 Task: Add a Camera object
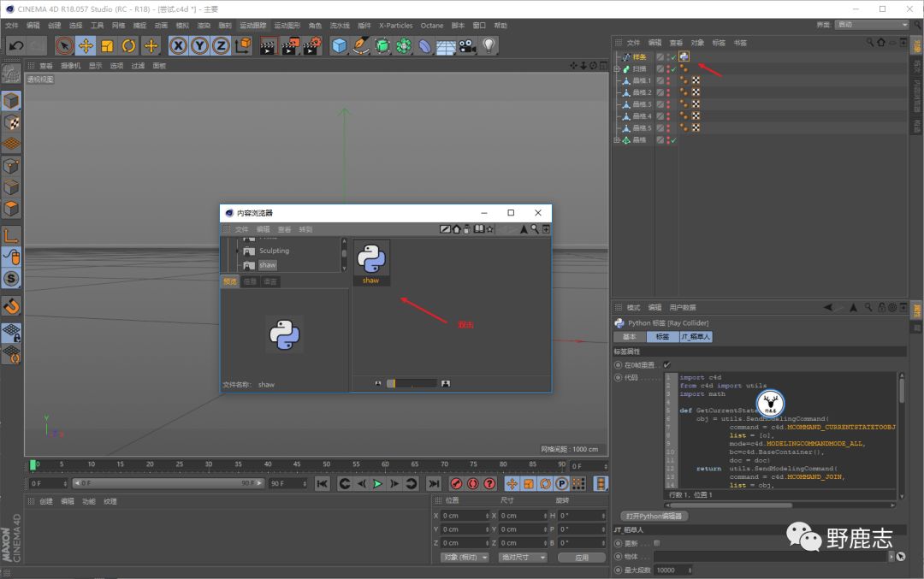pyautogui.click(x=467, y=45)
